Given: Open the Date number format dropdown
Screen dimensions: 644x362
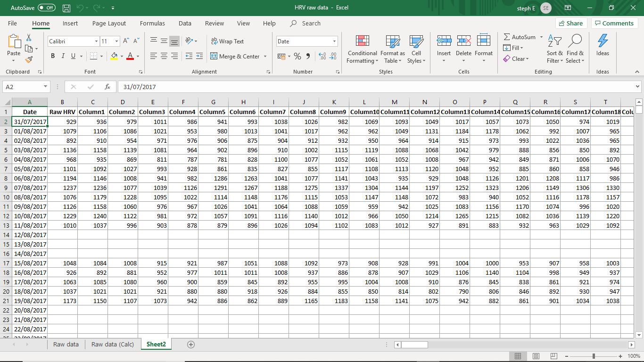Looking at the screenshot, I should point(334,41).
